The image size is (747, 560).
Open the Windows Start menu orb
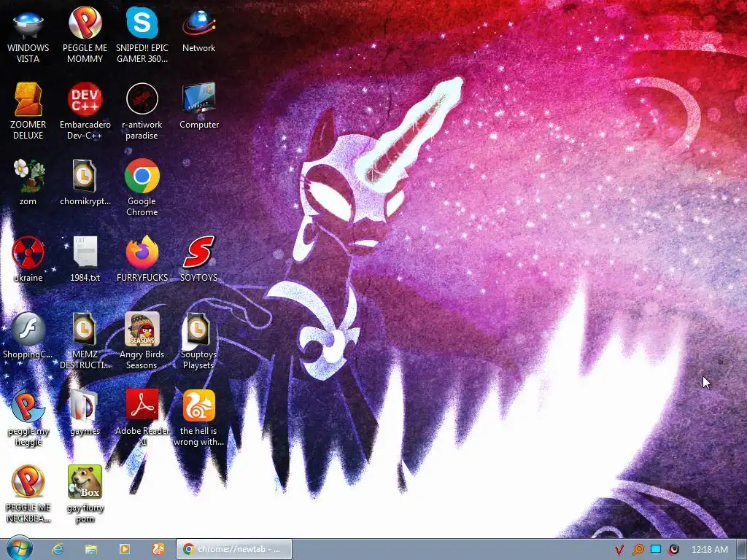coord(19,548)
